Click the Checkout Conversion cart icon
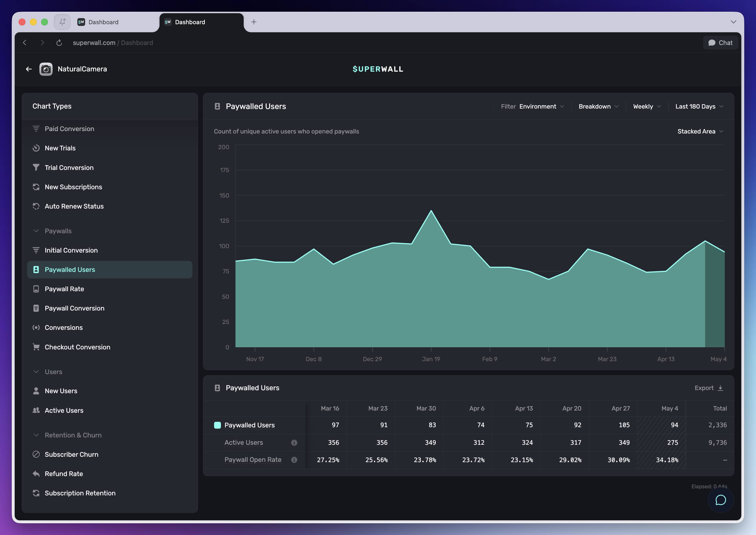The height and width of the screenshot is (535, 756). pos(36,347)
